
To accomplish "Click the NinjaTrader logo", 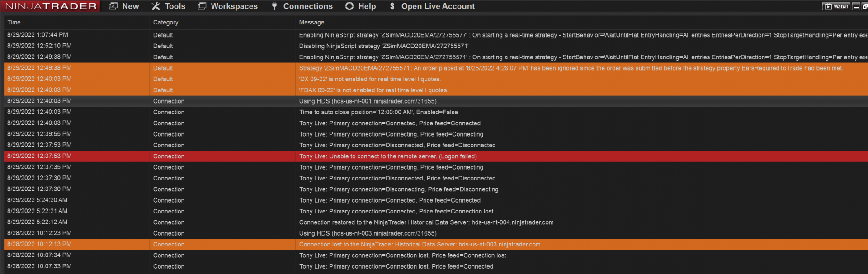I will pyautogui.click(x=51, y=6).
